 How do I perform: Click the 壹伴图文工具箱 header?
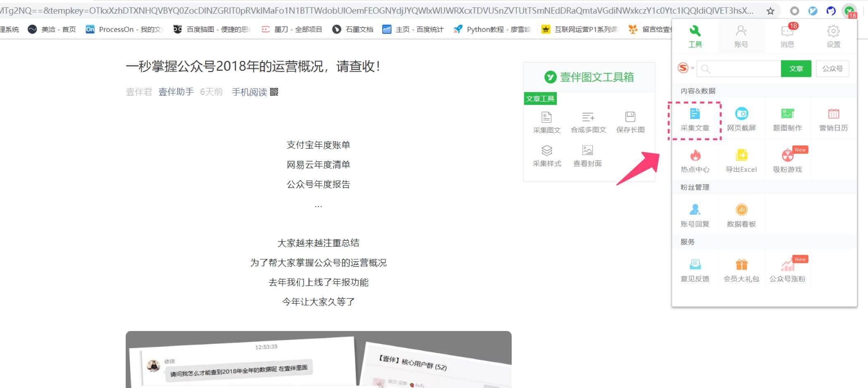(589, 77)
